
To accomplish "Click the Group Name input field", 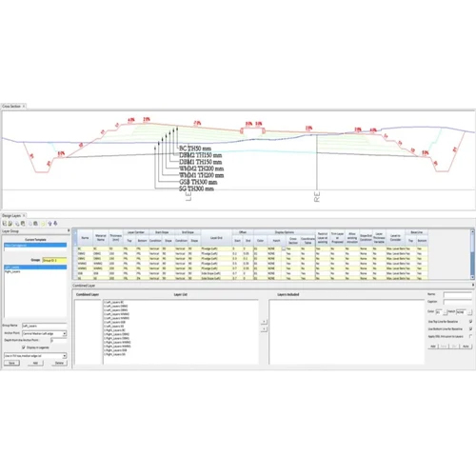I will pyautogui.click(x=45, y=326).
